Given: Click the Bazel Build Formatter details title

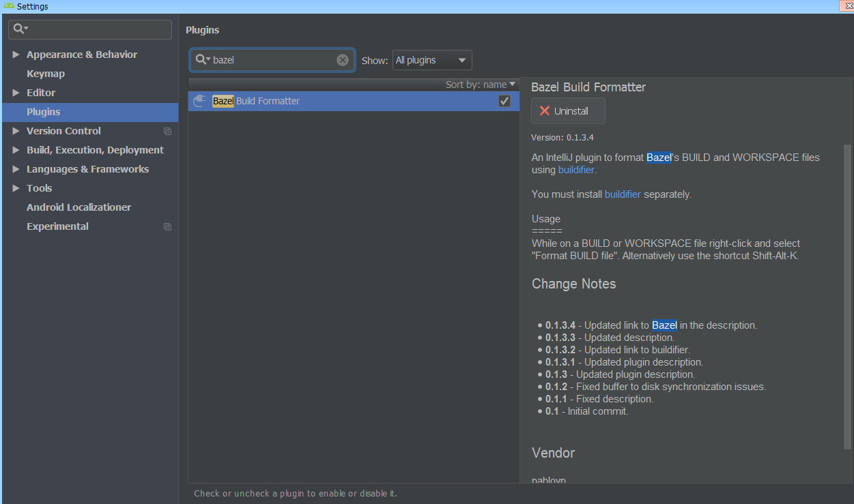Looking at the screenshot, I should click(588, 87).
